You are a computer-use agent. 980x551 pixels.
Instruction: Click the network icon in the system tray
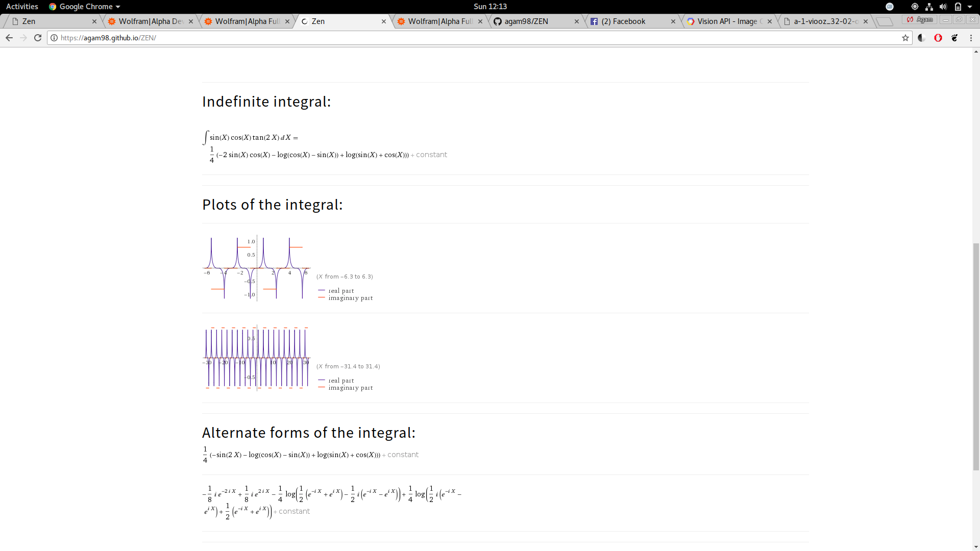point(929,7)
